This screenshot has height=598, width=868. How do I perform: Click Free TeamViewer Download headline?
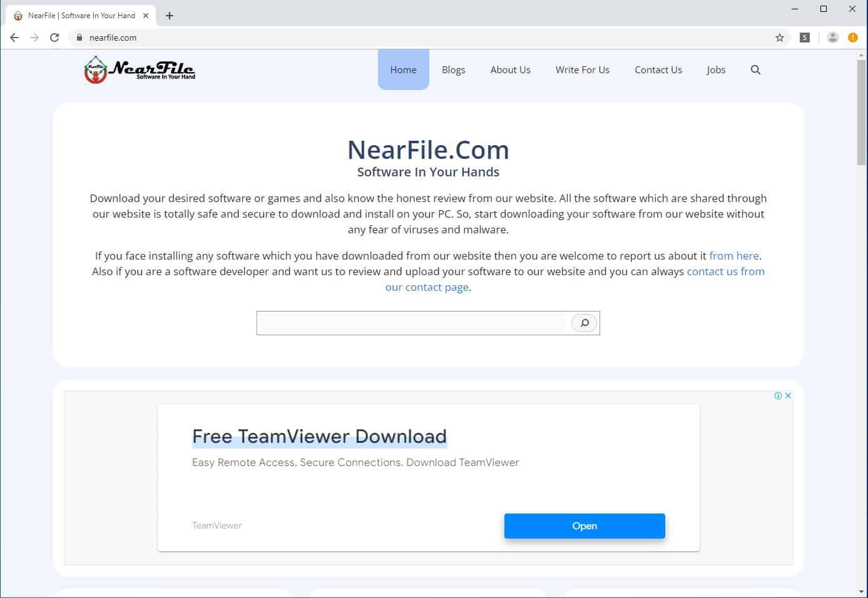tap(319, 436)
